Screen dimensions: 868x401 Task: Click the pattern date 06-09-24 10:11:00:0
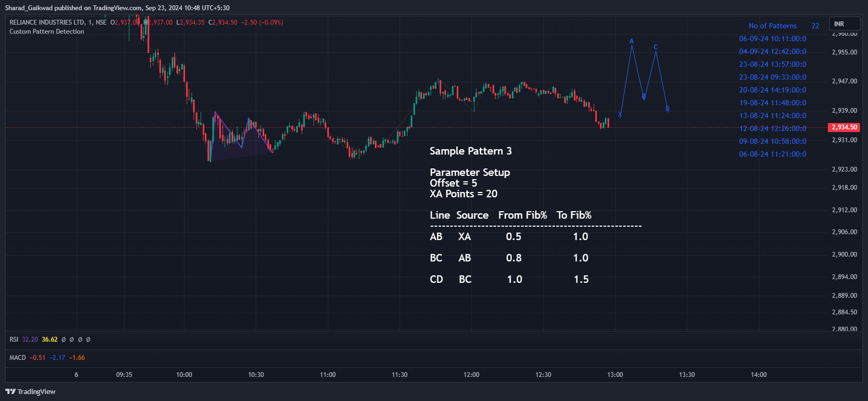772,38
